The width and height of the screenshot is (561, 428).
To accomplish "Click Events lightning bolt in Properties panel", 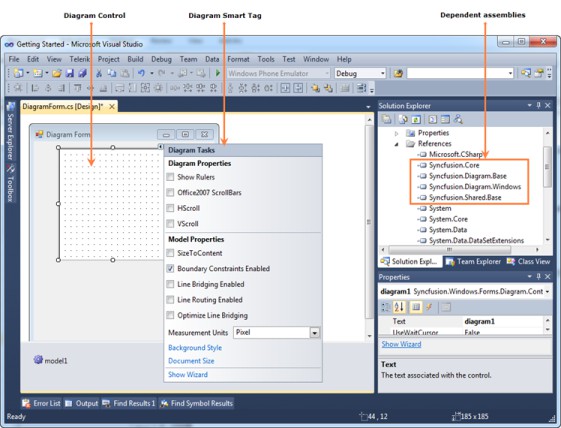I will (429, 307).
